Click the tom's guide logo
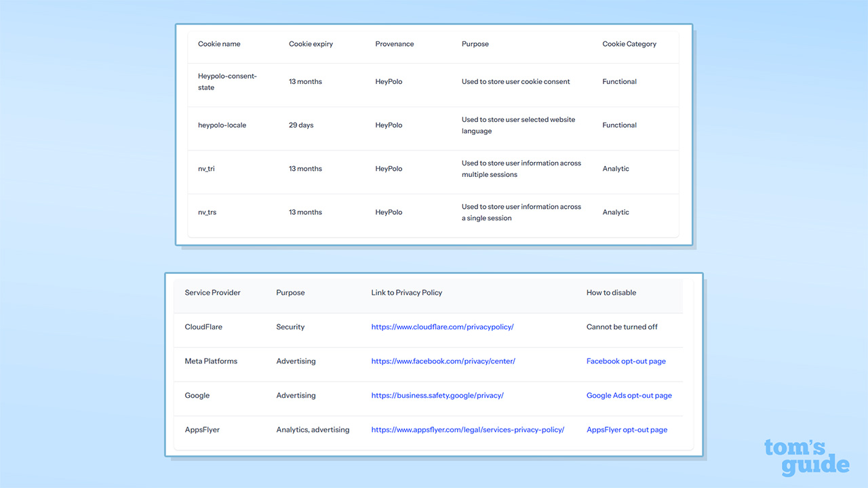The width and height of the screenshot is (868, 488). point(806,457)
